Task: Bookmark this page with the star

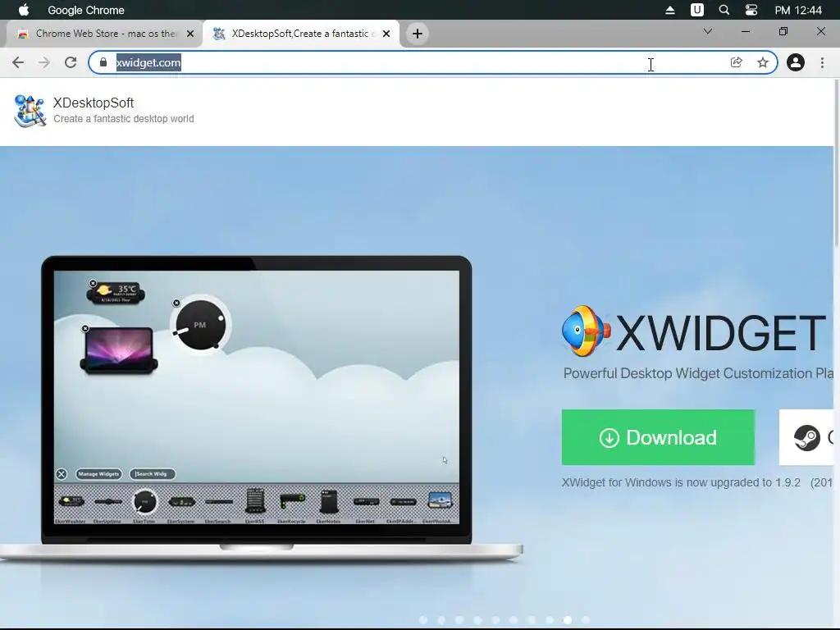Action: [x=763, y=62]
